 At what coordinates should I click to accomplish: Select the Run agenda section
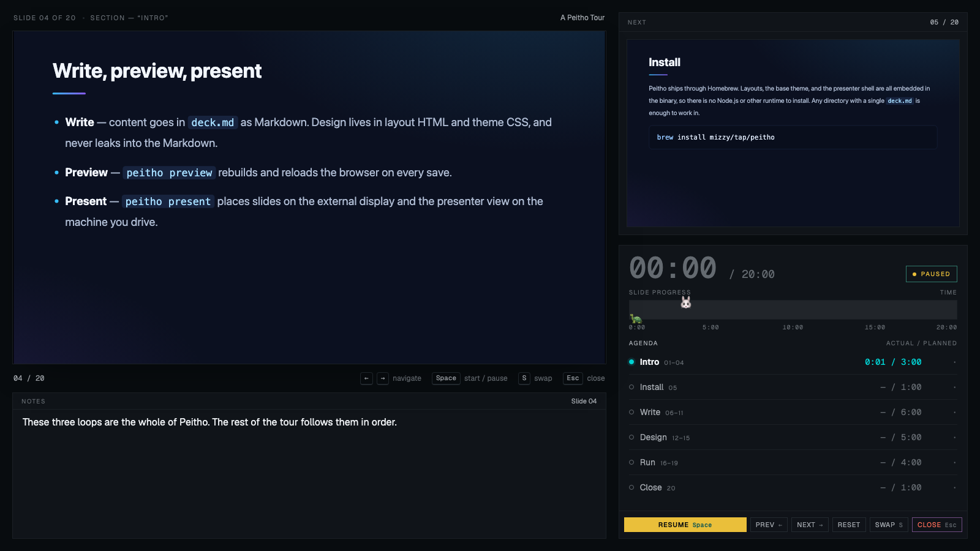point(793,462)
